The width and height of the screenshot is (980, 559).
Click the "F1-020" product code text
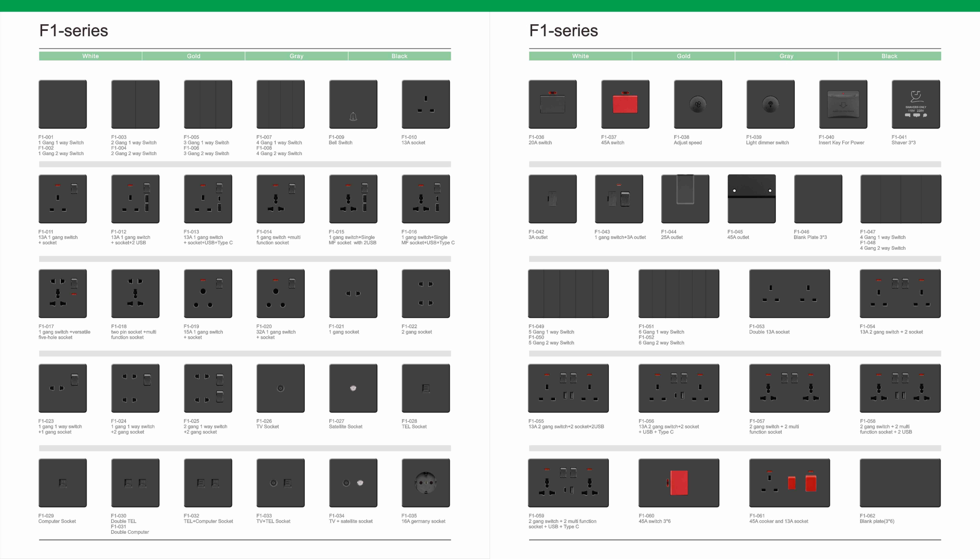264,326
